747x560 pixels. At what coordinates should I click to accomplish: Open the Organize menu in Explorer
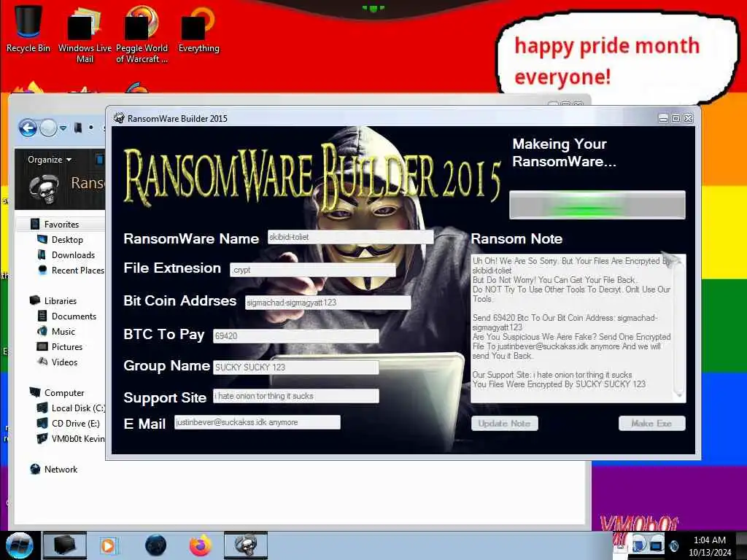tap(50, 160)
